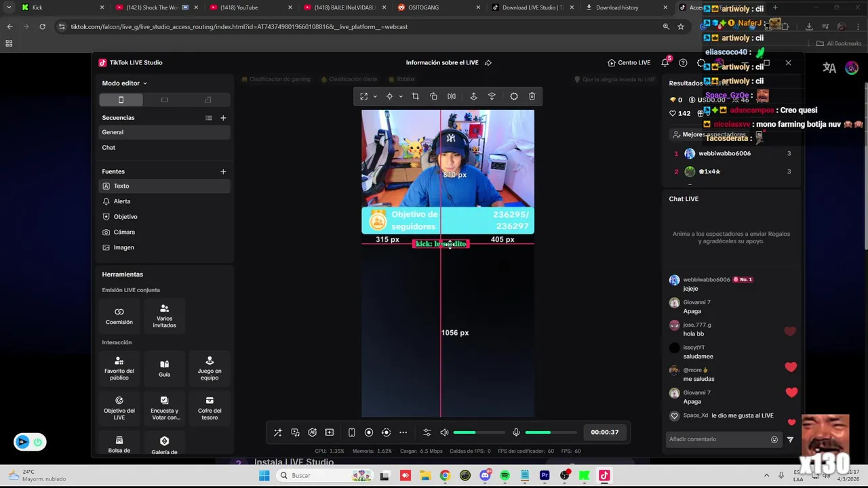868x488 pixels.
Task: Switch to the Download history browser tab
Action: coord(625,7)
